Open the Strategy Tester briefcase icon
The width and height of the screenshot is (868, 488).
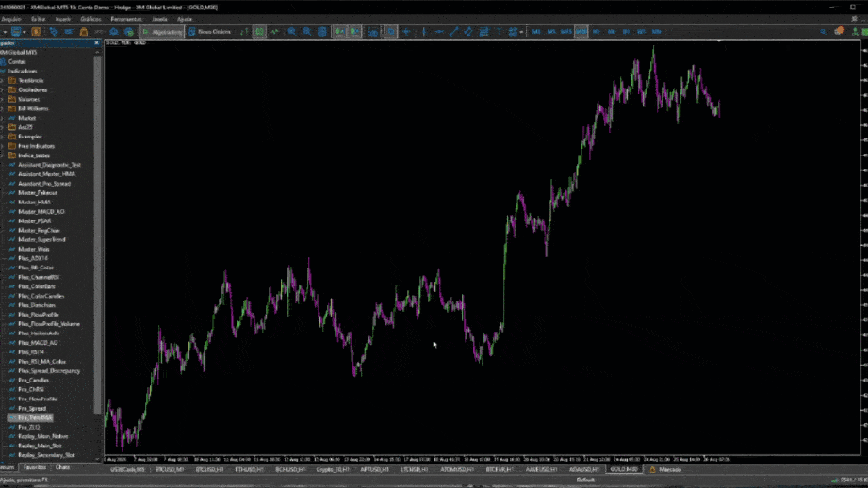pos(84,32)
